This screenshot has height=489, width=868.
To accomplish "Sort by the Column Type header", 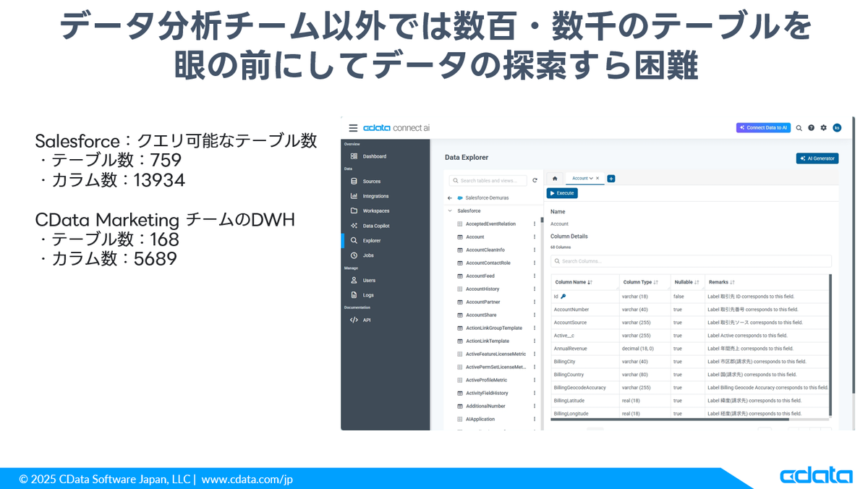I will point(640,282).
